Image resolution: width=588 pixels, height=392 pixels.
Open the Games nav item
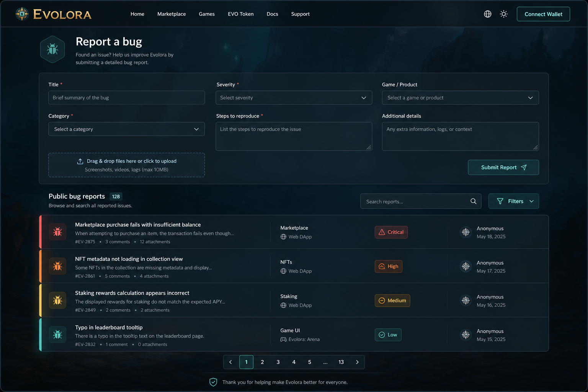[x=207, y=14]
